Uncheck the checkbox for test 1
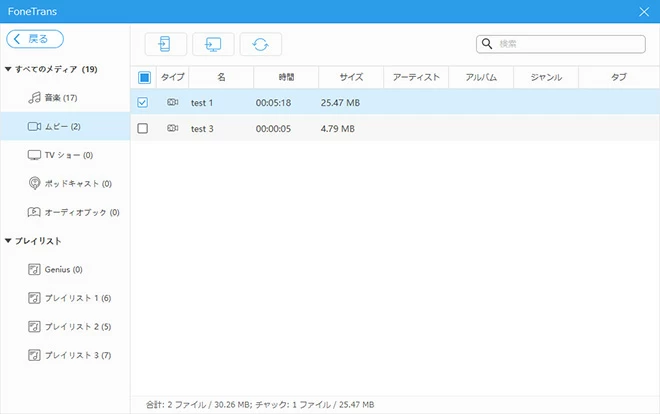 143,102
